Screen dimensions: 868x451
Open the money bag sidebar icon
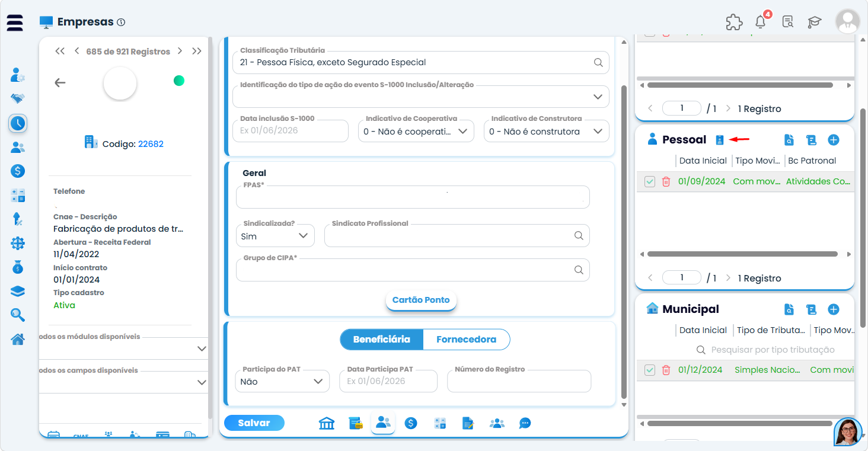[x=18, y=267]
